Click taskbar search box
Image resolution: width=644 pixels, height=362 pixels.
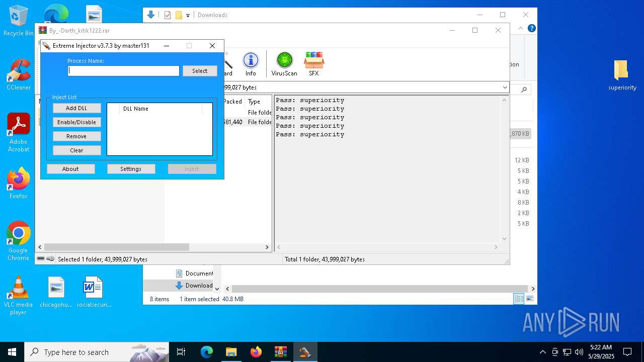[97, 352]
